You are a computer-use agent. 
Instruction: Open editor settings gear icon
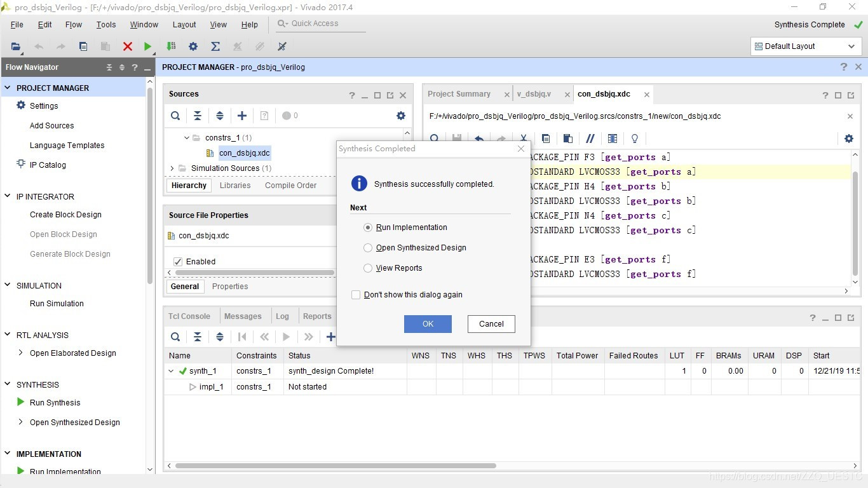[x=849, y=139]
